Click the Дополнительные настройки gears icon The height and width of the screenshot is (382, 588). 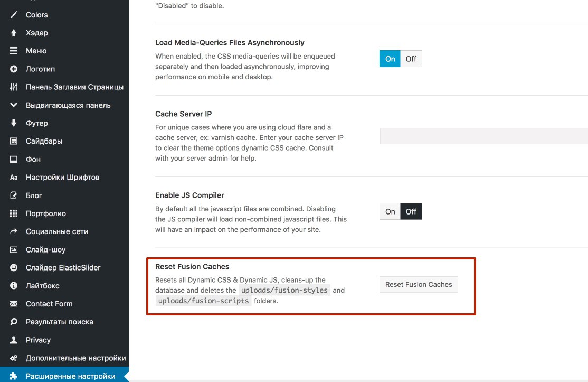pyautogui.click(x=14, y=358)
